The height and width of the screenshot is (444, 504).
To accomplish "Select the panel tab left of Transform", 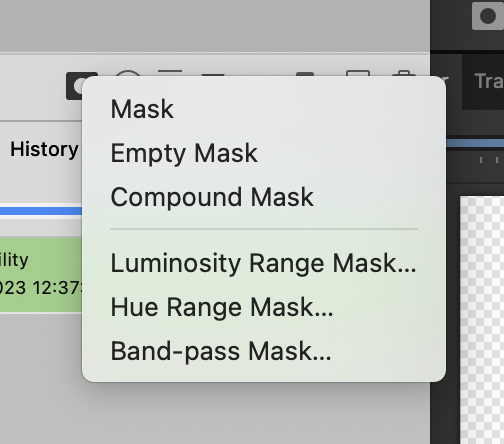I will (446, 81).
